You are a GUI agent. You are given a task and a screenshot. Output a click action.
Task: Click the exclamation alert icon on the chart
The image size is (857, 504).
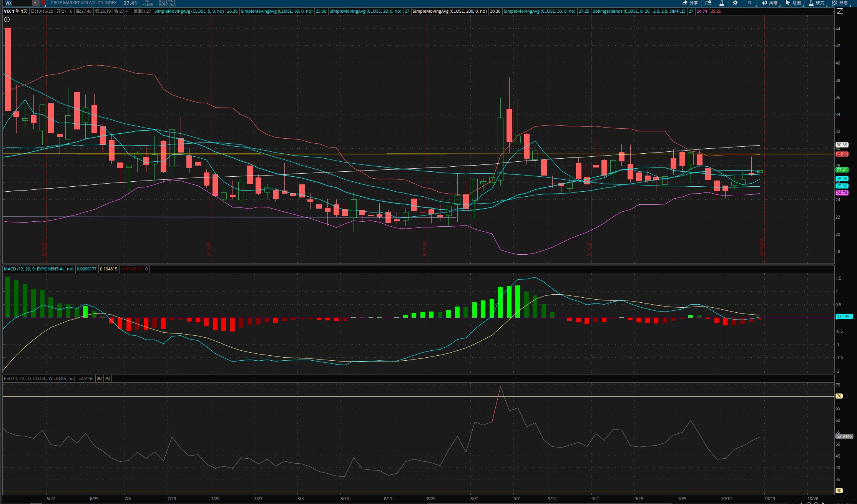point(7,19)
